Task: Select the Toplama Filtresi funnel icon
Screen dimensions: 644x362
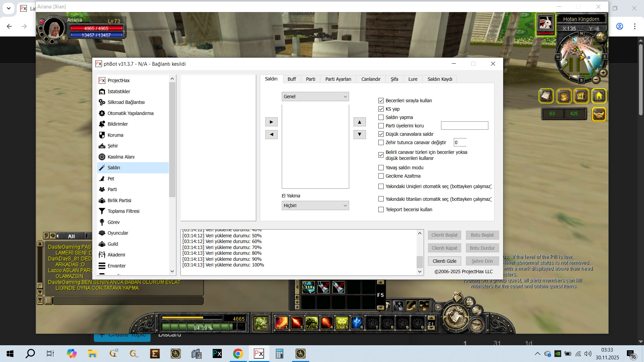Action: tap(102, 211)
